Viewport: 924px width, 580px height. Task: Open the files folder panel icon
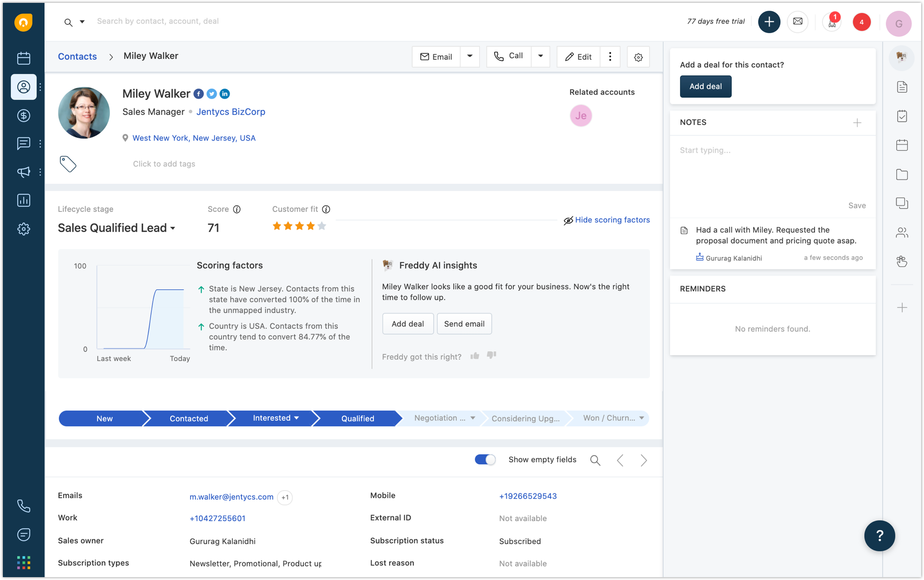[x=902, y=175]
